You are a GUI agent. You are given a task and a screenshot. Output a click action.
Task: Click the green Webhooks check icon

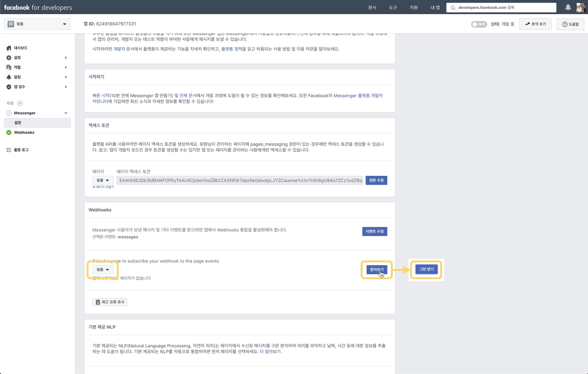9,132
